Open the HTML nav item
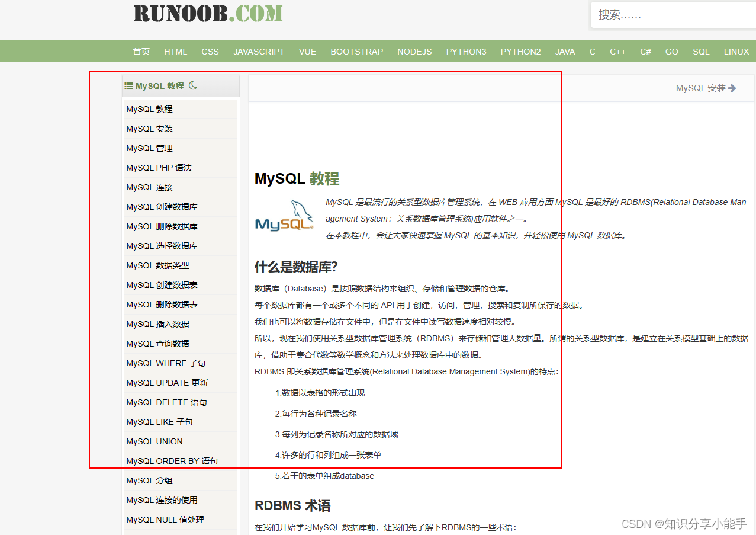The image size is (756, 535). (176, 52)
